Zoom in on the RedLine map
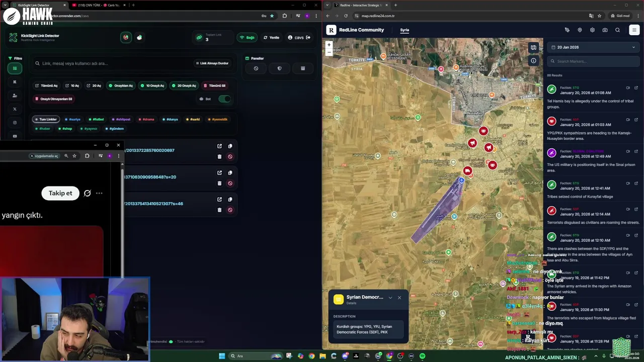The image size is (644, 362). tap(329, 45)
